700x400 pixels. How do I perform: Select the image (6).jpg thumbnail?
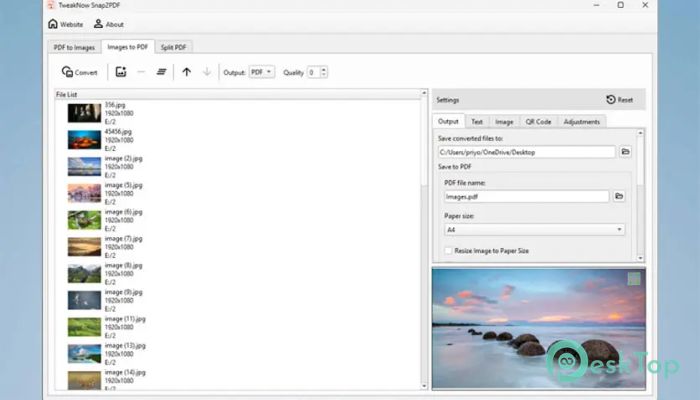tap(84, 220)
